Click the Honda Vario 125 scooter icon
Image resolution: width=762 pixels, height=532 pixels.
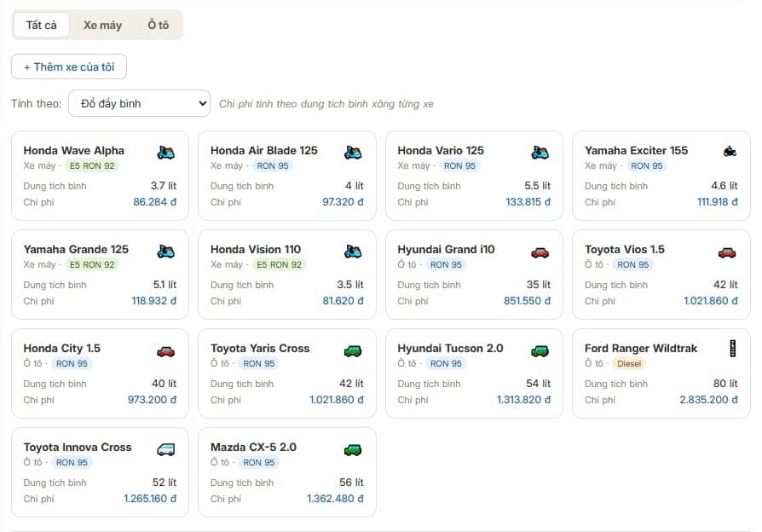coord(540,153)
